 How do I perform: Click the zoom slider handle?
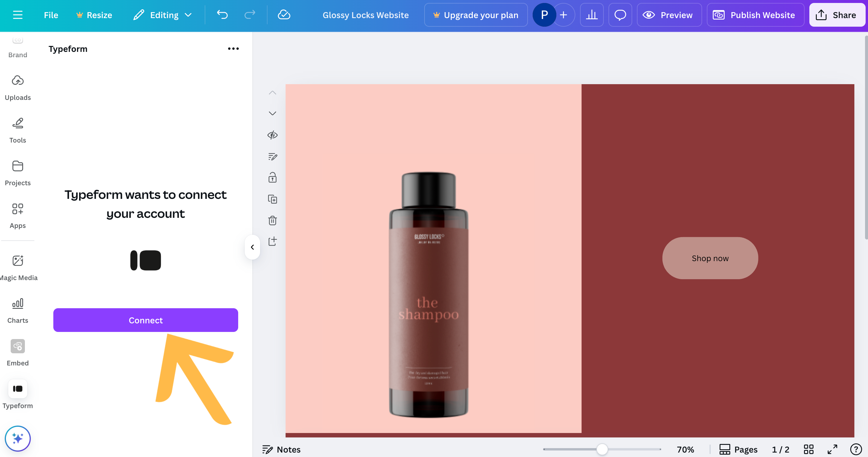coord(602,449)
